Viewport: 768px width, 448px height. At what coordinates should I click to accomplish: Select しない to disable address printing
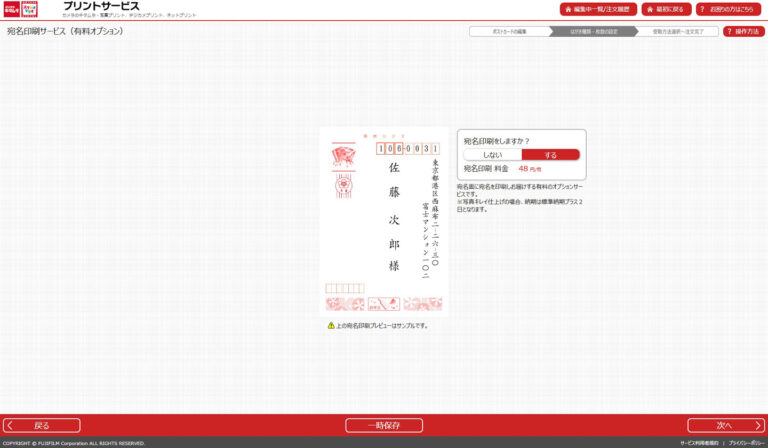point(493,155)
